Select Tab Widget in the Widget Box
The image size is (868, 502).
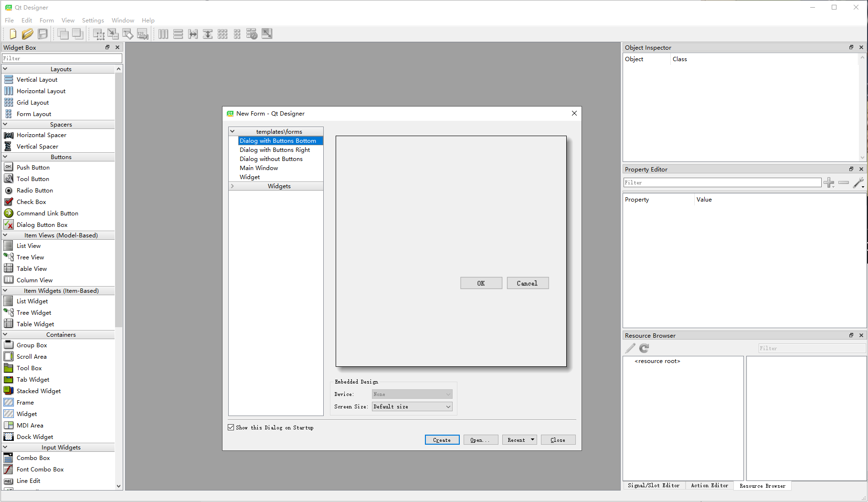[33, 379]
